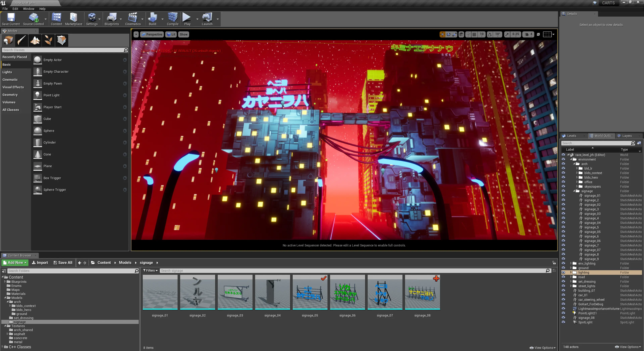Image resolution: width=644 pixels, height=351 pixels.
Task: Select the signage_08 asset thumbnail
Action: [x=423, y=292]
